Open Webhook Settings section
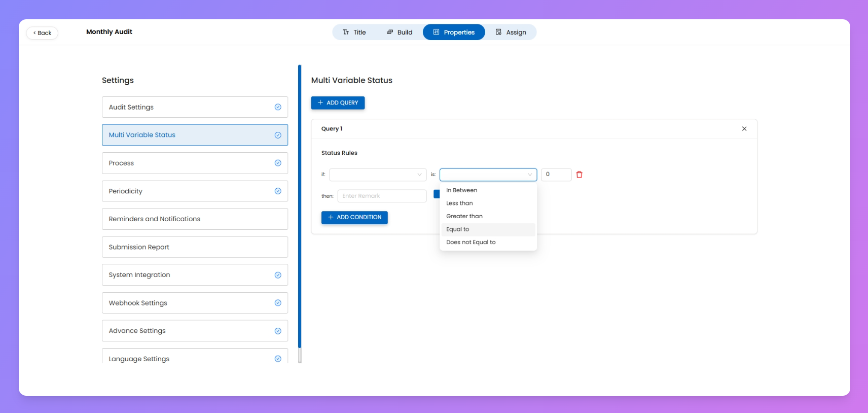Screen dimensions: 868x413 click(x=195, y=303)
